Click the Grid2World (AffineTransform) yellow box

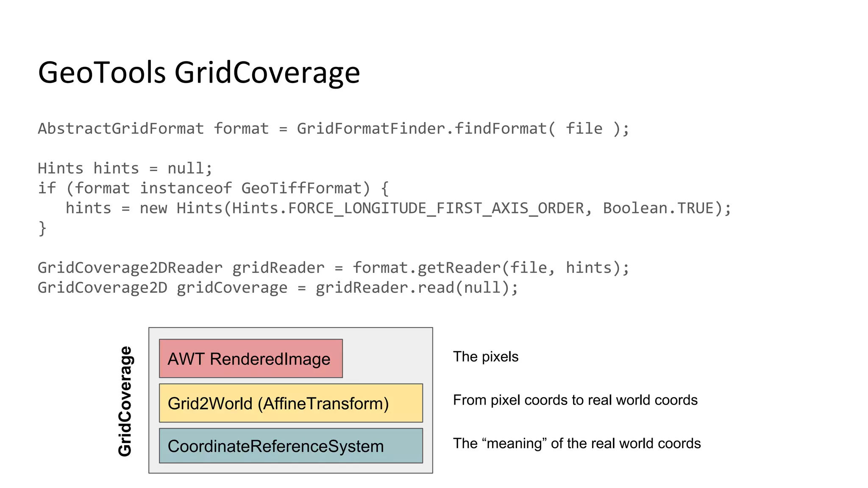click(291, 403)
